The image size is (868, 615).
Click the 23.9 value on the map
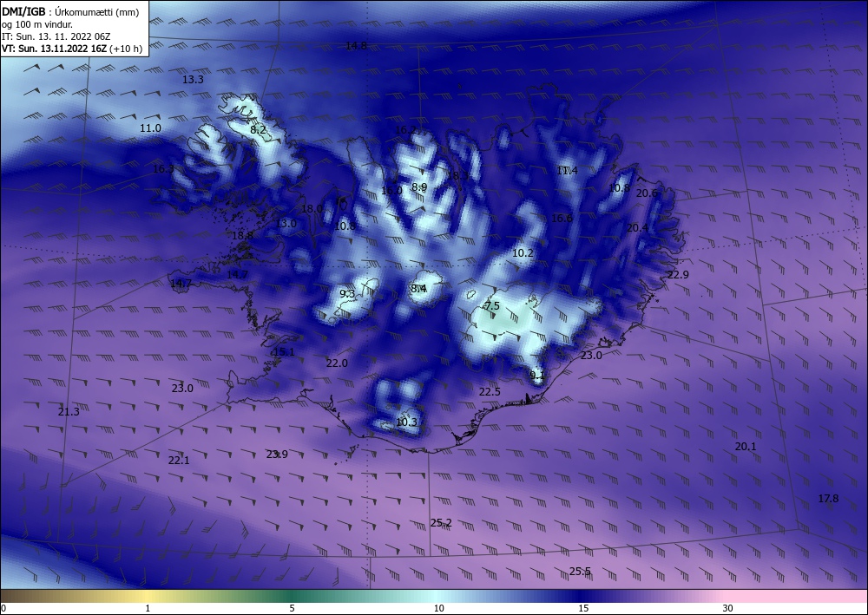pos(277,455)
